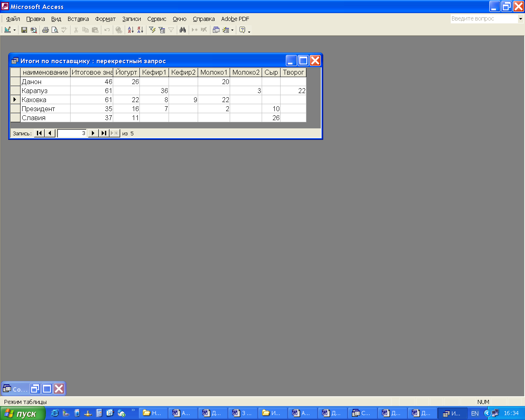Image resolution: width=525 pixels, height=420 pixels.
Task: Click the Delete Record toolbar icon
Action: [x=204, y=30]
